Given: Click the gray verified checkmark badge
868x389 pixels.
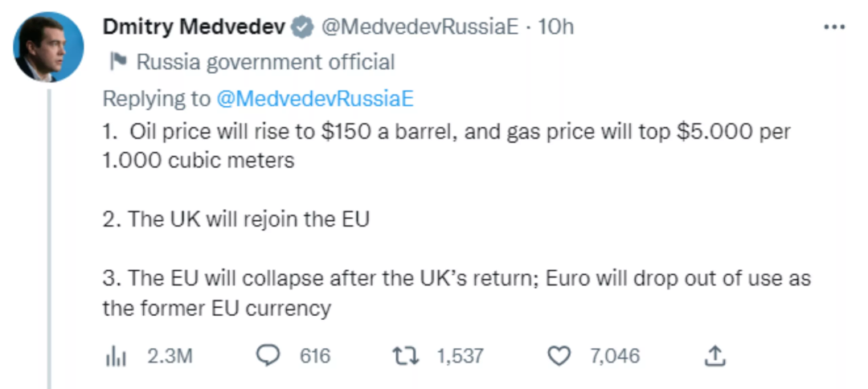Looking at the screenshot, I should 302,27.
